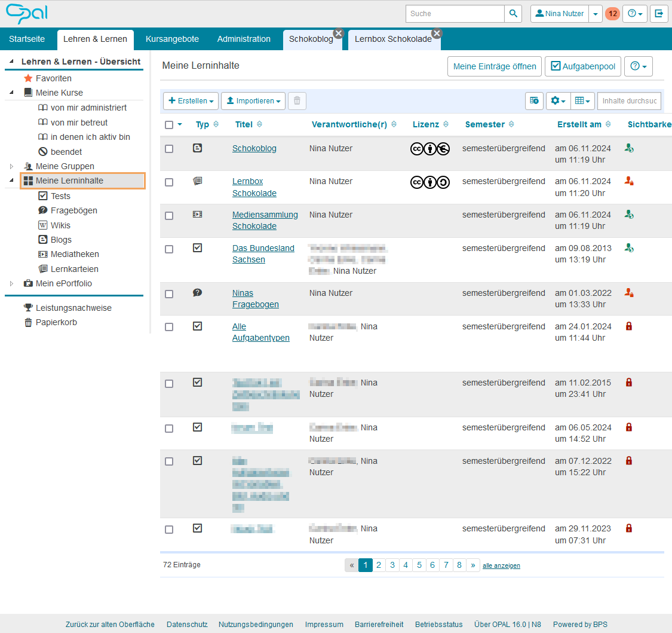Image resolution: width=672 pixels, height=633 pixels.
Task: Switch to the Kursangebote tab
Action: coord(172,39)
